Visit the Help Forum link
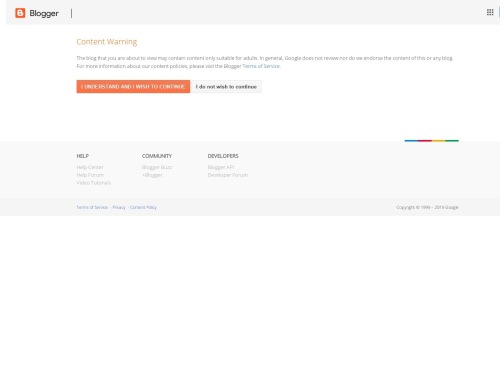500x375 pixels. [90, 175]
